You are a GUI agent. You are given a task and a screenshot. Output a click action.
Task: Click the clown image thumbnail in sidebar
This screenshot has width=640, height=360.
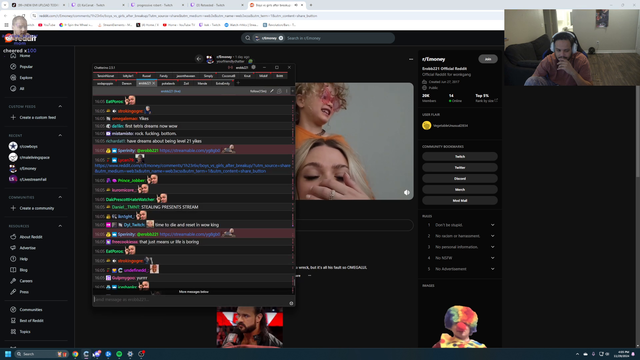(x=460, y=327)
